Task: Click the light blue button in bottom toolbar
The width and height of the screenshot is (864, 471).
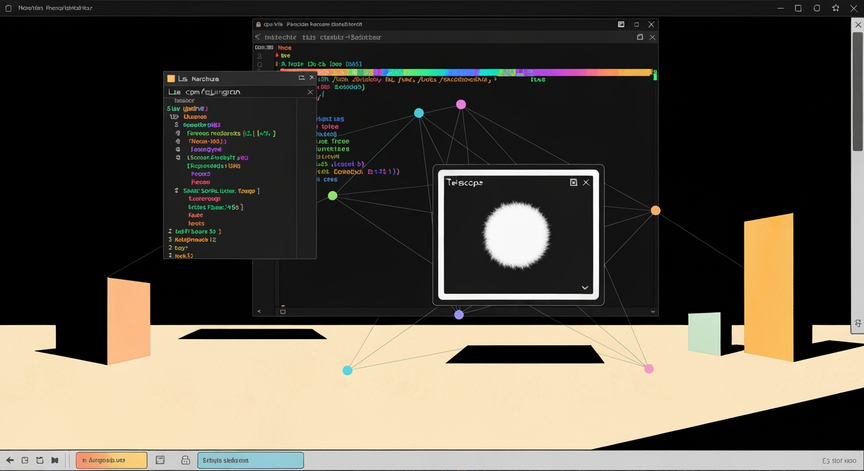Action: [251, 460]
